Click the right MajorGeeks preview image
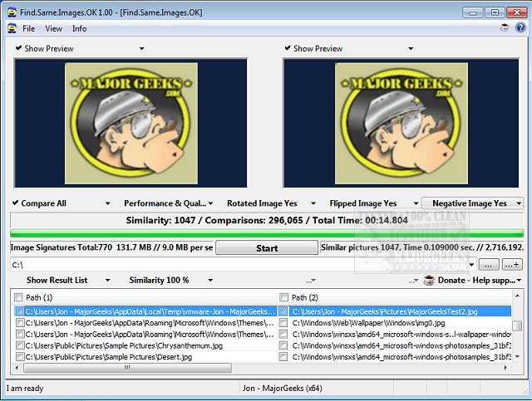The image size is (532, 401). 401,124
